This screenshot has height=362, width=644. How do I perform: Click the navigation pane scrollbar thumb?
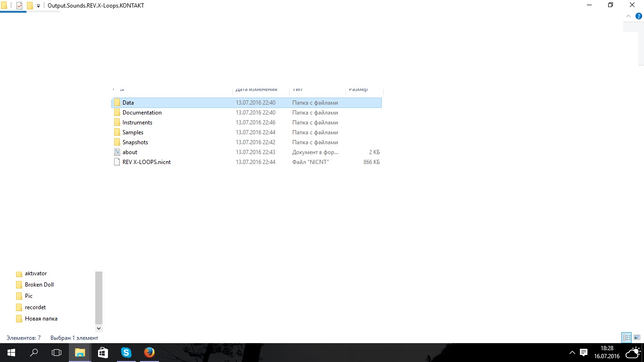(x=99, y=297)
